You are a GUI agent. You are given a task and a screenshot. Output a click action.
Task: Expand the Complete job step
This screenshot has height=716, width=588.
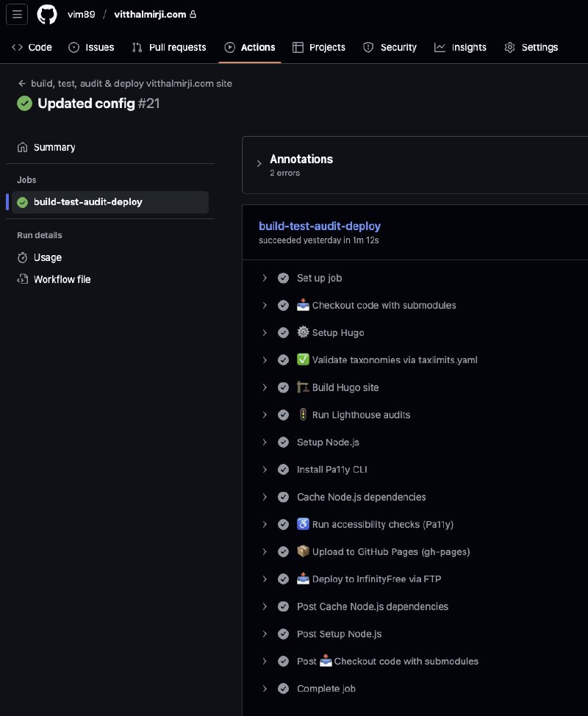click(265, 689)
